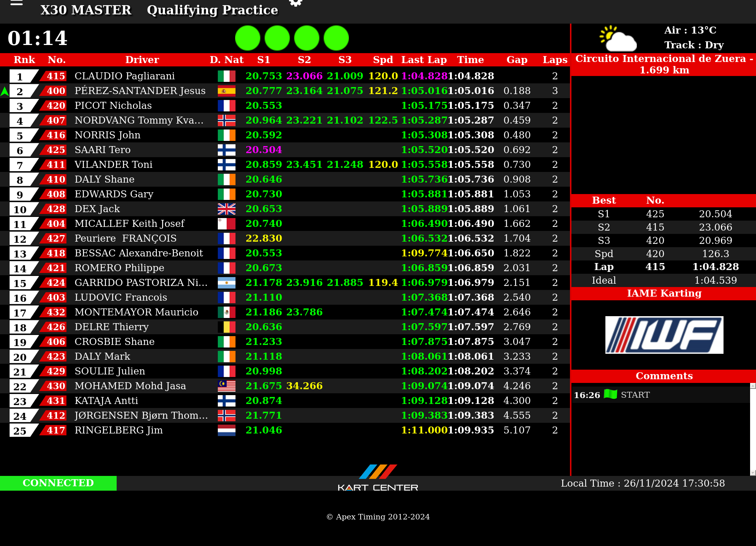Viewport: 756px width, 546px height.
Task: Click the Gap column header
Action: coord(517,60)
